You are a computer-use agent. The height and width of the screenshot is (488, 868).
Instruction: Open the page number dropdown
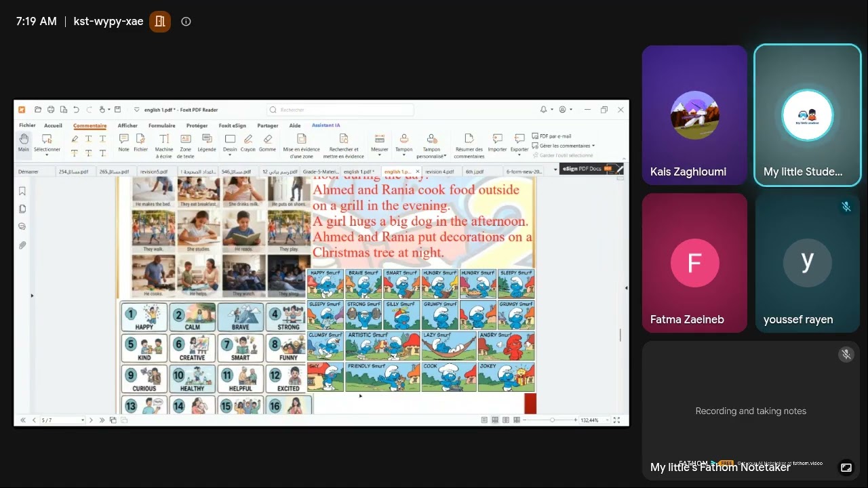coord(83,420)
